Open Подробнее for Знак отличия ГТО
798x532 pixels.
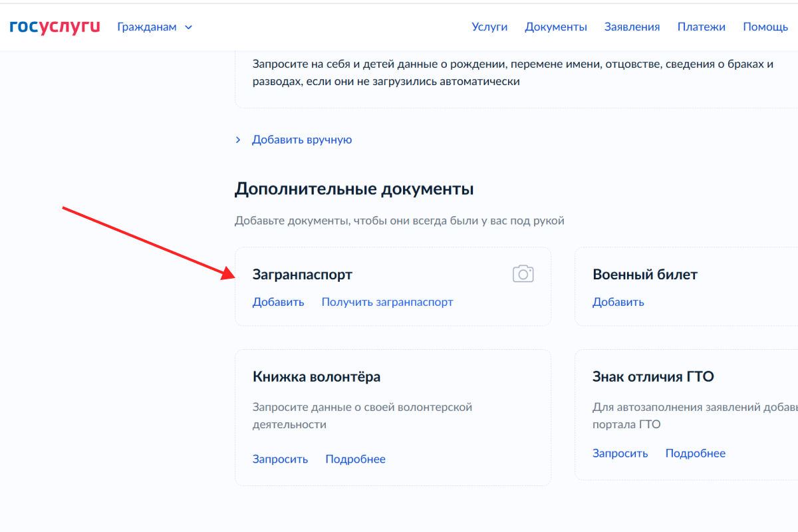click(695, 454)
